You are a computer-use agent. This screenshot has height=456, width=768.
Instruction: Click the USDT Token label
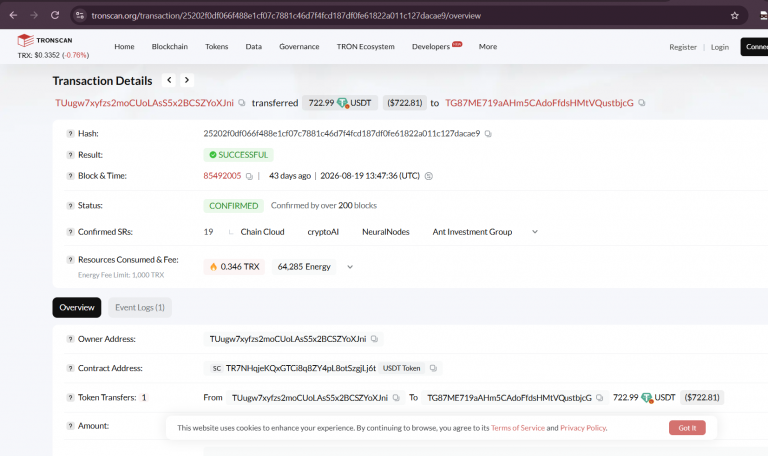(x=401, y=368)
